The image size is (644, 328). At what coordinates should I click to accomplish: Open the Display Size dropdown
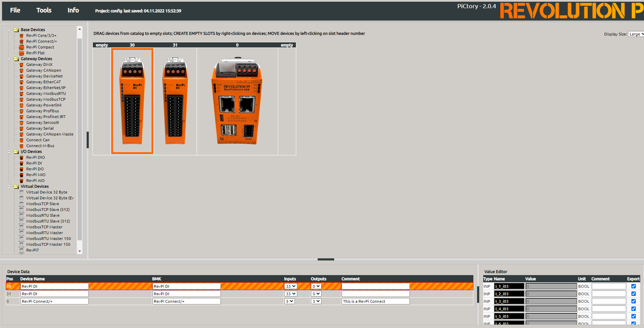coord(636,34)
